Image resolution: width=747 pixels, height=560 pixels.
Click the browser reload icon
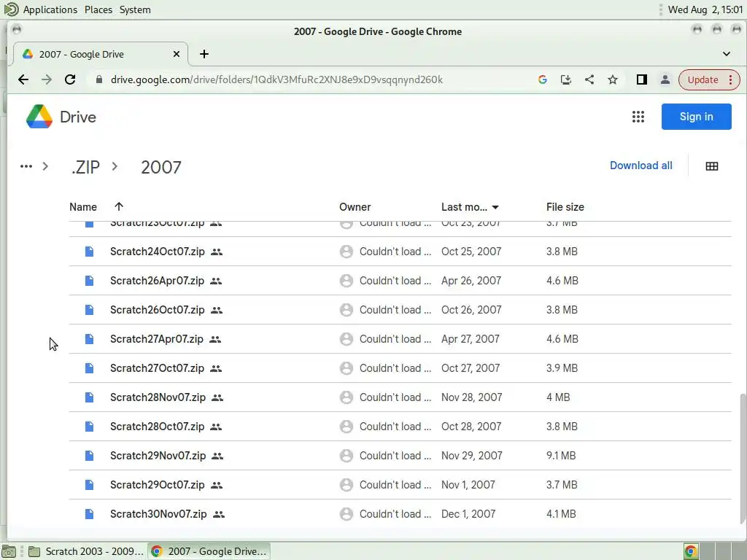coord(70,79)
